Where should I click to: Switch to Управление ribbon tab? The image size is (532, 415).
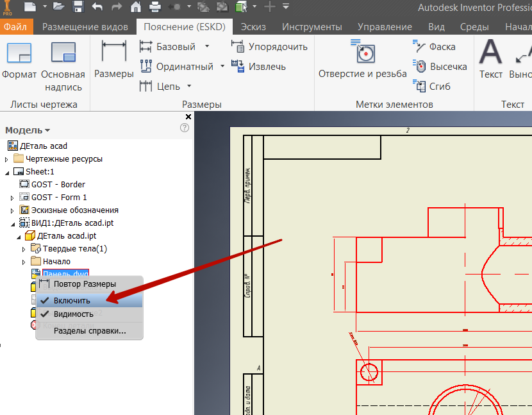tap(385, 27)
